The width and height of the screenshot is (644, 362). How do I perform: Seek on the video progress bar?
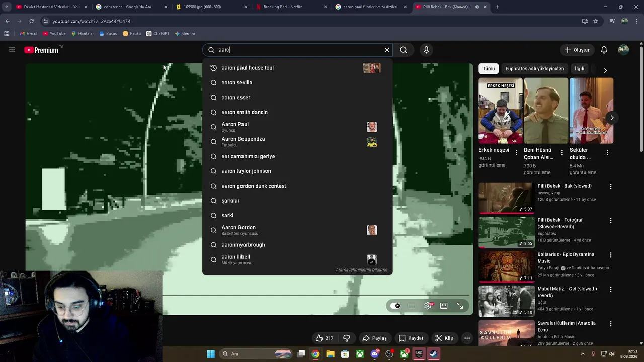pyautogui.click(x=315, y=295)
